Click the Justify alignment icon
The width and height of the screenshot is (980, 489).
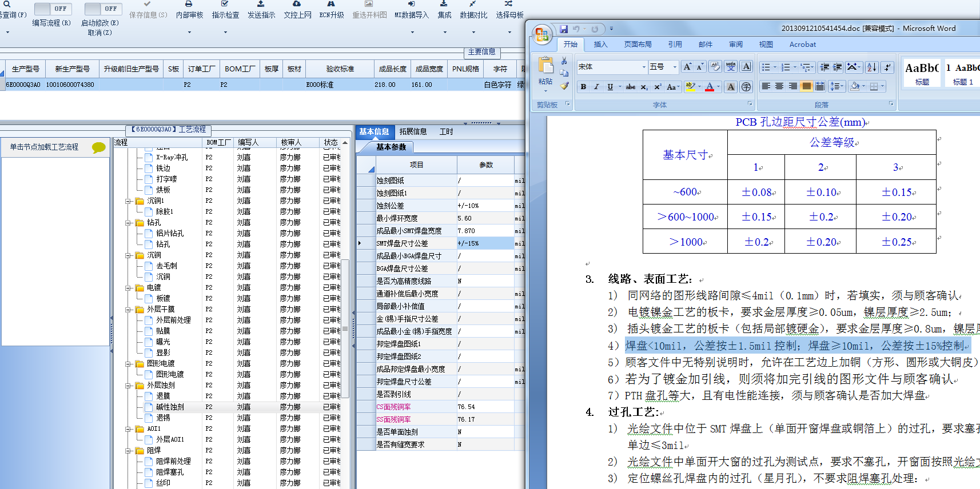(806, 87)
